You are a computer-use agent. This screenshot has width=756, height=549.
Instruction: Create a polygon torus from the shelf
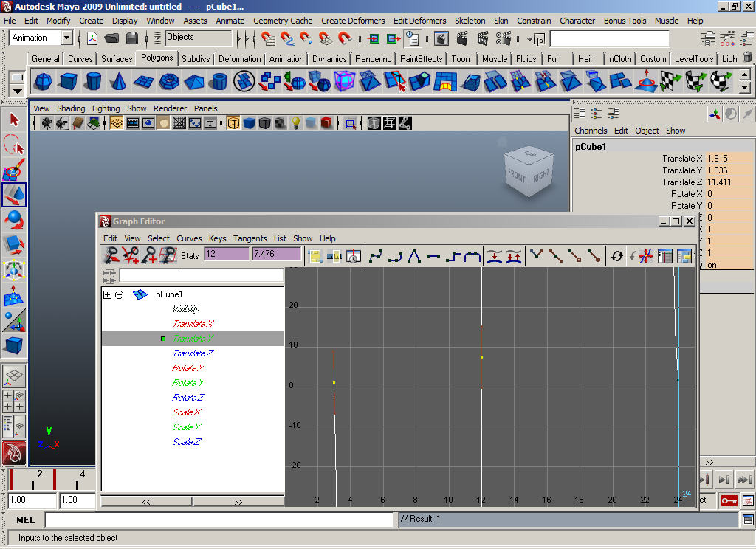coord(169,81)
